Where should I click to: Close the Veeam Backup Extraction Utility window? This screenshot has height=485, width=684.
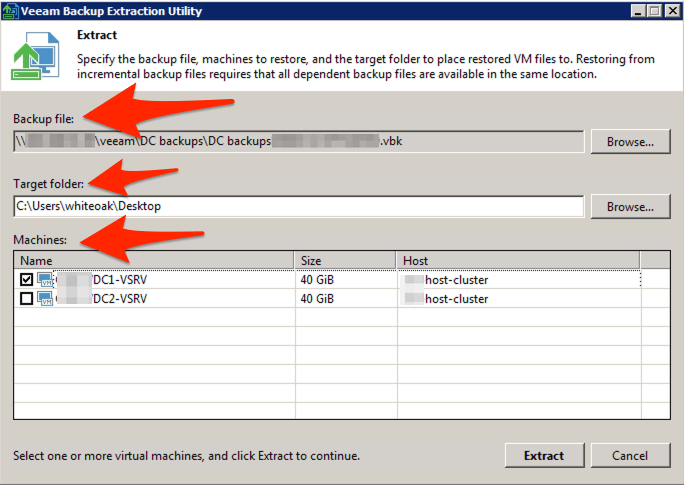[670, 11]
